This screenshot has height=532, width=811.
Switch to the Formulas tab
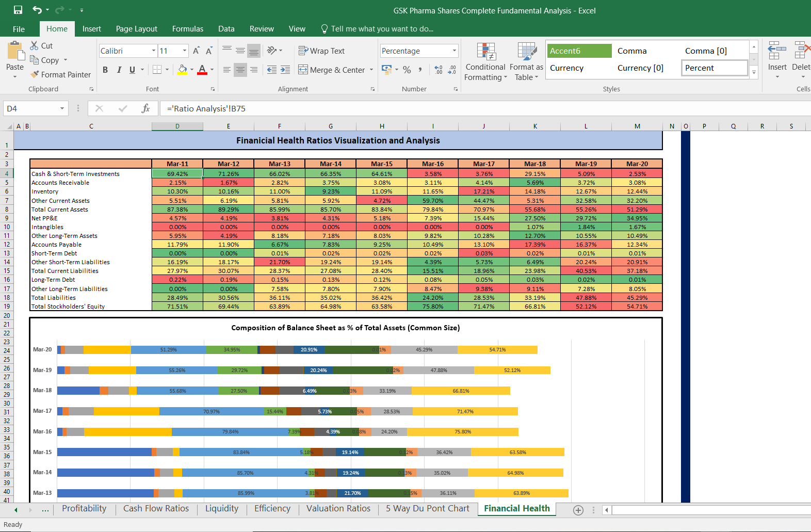(188, 29)
